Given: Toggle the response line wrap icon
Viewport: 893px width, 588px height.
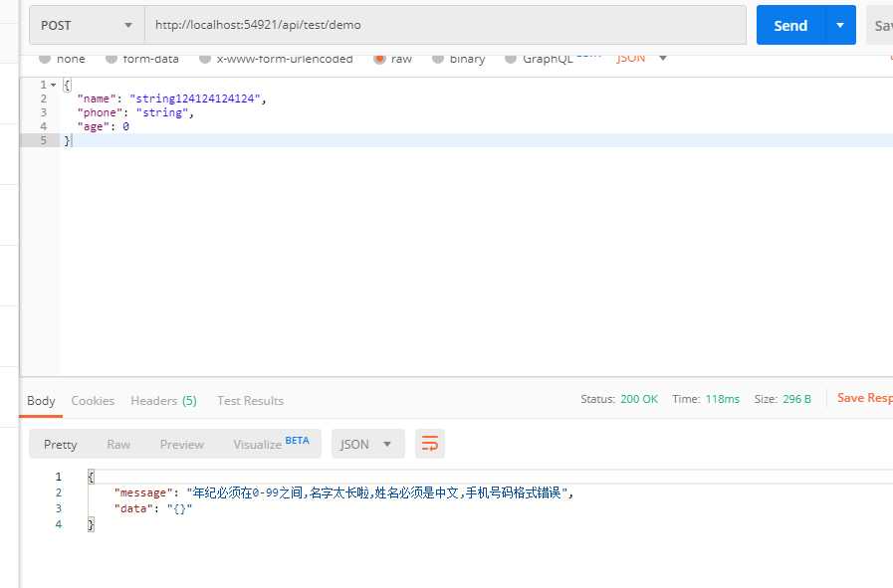Looking at the screenshot, I should (430, 444).
